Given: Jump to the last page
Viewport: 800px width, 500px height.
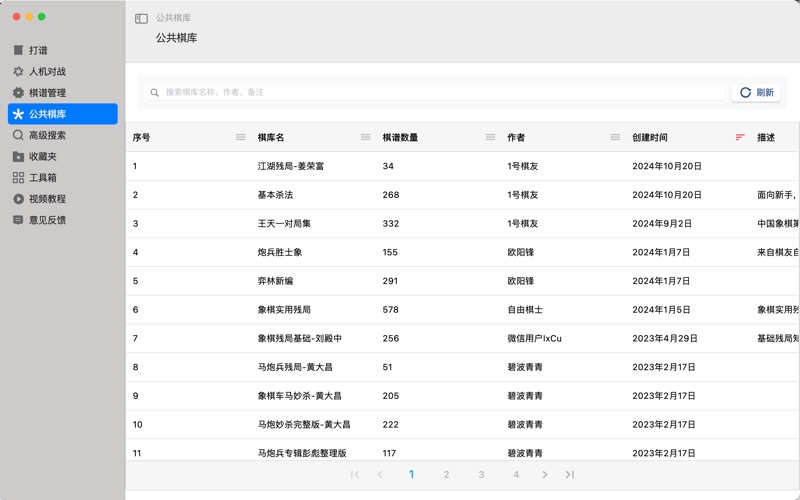Looking at the screenshot, I should (569, 475).
